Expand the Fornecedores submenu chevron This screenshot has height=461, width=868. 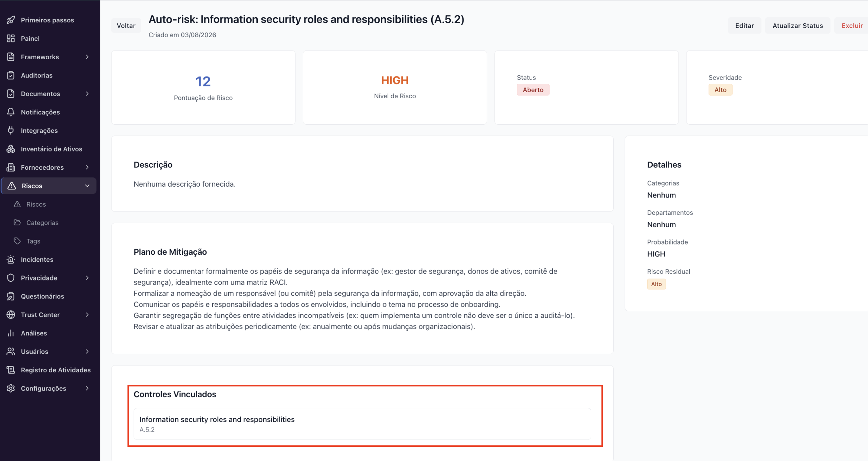87,167
